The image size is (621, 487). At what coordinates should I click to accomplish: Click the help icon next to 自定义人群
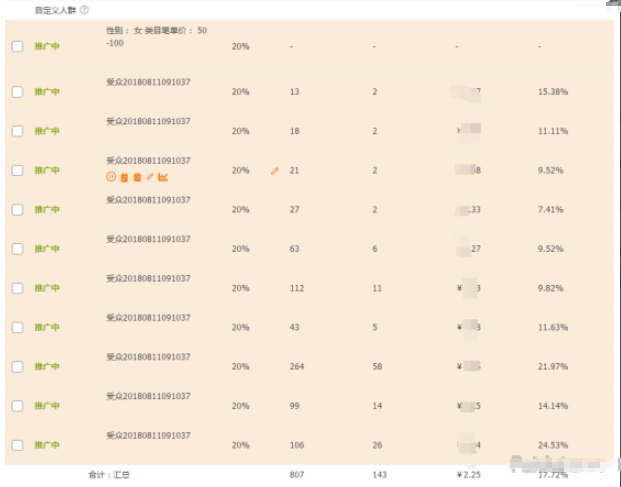tap(83, 9)
